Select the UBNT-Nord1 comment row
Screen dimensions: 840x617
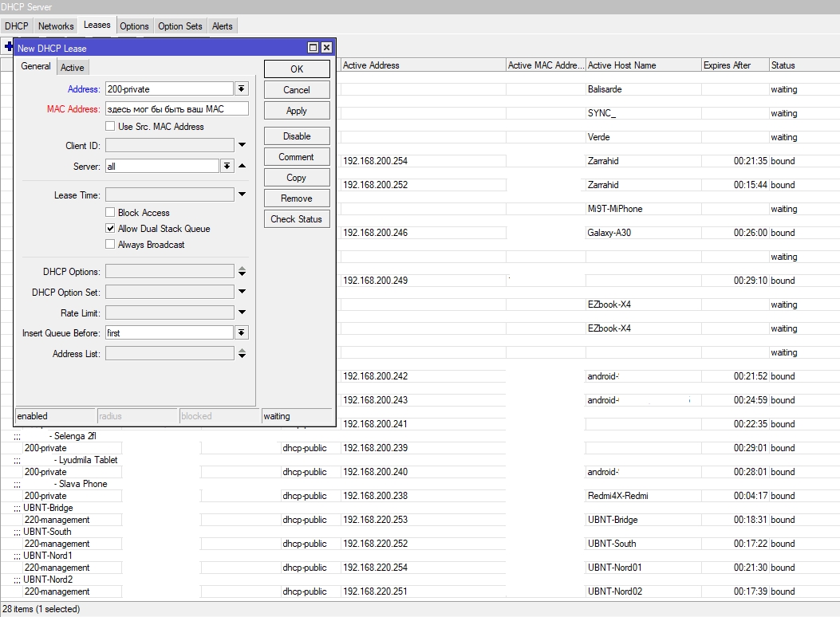(x=48, y=556)
